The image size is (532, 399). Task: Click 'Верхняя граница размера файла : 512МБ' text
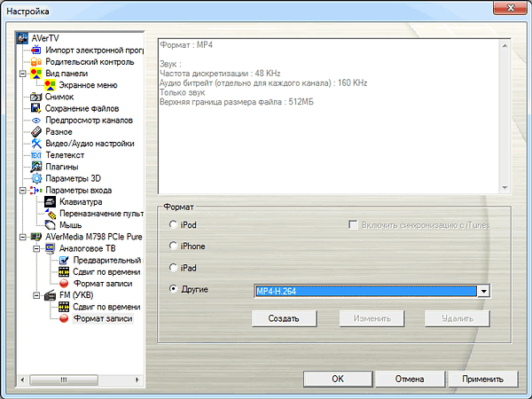(x=237, y=102)
